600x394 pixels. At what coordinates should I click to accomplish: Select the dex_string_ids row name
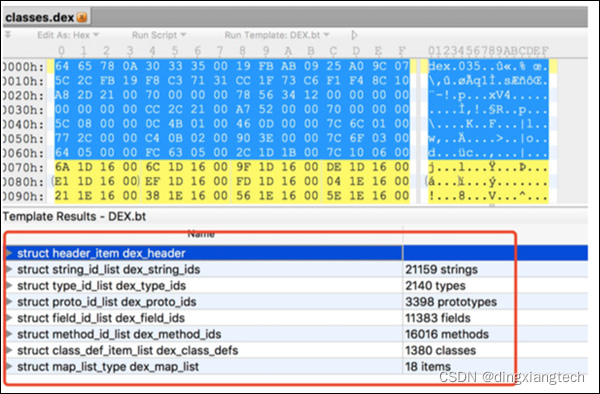[108, 269]
